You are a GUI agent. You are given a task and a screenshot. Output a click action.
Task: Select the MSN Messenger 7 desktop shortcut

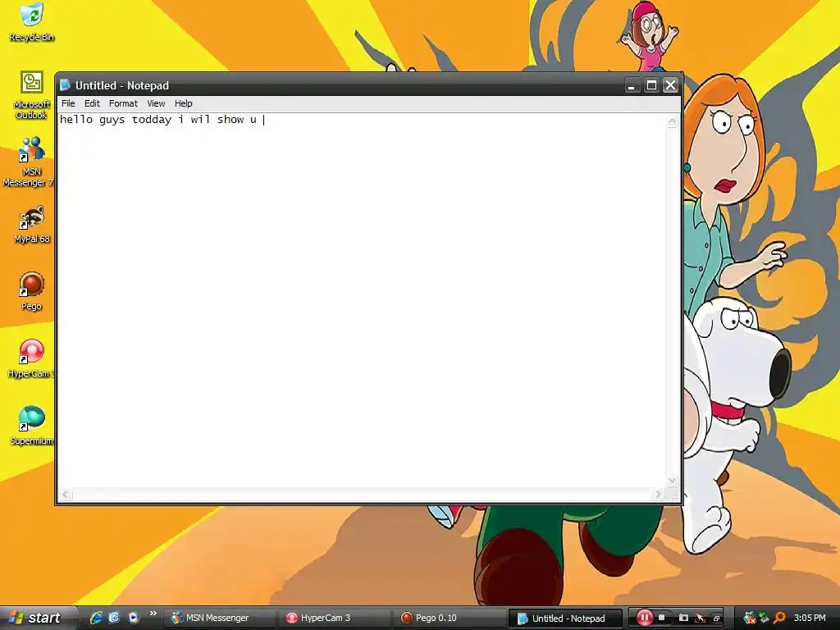pos(30,162)
